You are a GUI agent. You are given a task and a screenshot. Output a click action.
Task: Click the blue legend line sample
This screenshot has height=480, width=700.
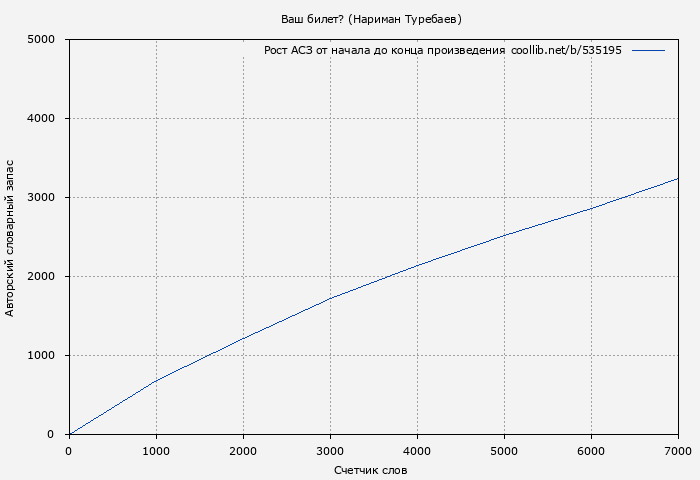pyautogui.click(x=648, y=50)
